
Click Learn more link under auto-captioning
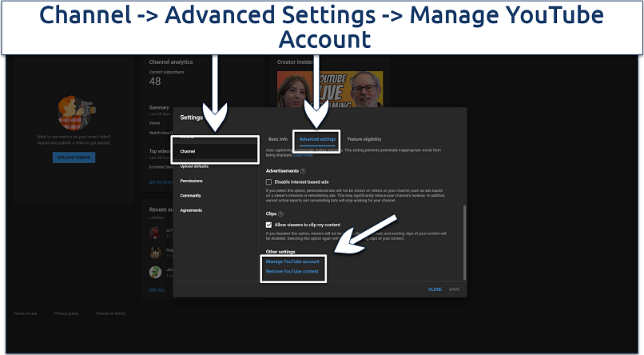coord(304,155)
